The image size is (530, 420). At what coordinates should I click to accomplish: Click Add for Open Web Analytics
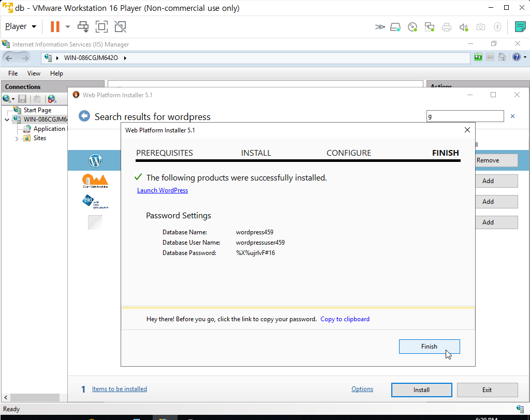tap(496, 181)
